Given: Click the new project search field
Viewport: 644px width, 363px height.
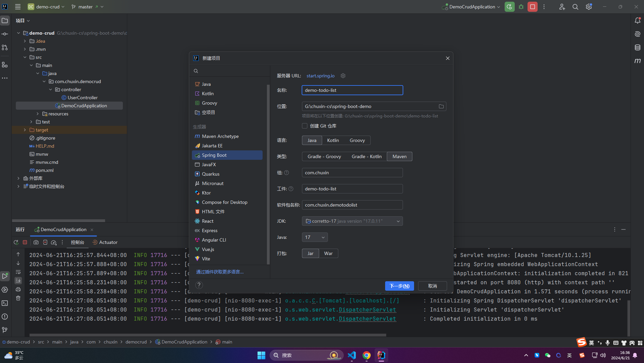Looking at the screenshot, I should (x=230, y=71).
